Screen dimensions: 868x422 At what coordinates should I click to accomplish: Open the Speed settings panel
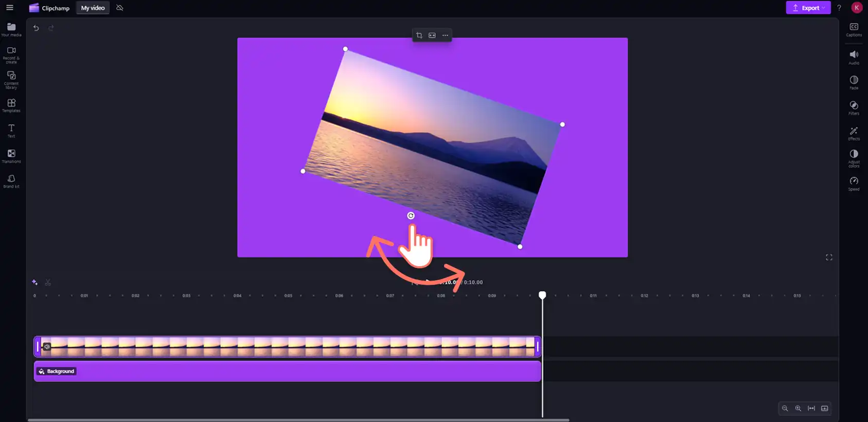click(854, 184)
